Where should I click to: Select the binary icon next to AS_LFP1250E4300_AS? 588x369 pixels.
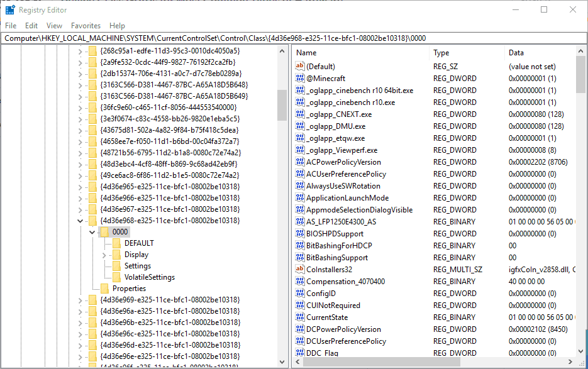(301, 221)
